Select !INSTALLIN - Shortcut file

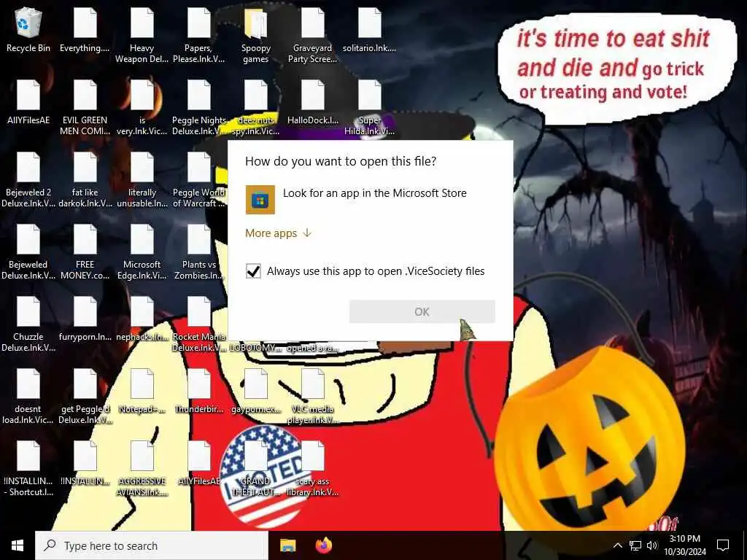(x=28, y=469)
